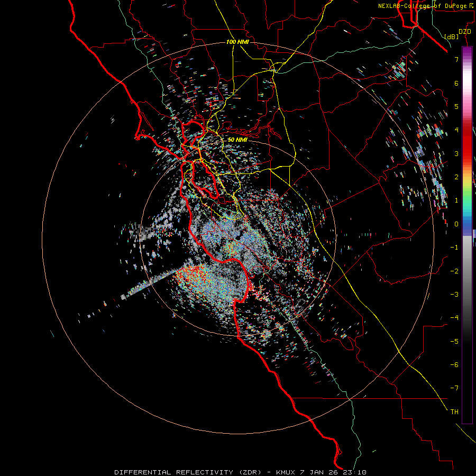476x476 pixels.
Task: Select the 7 dB scale value
Action: pos(456,59)
